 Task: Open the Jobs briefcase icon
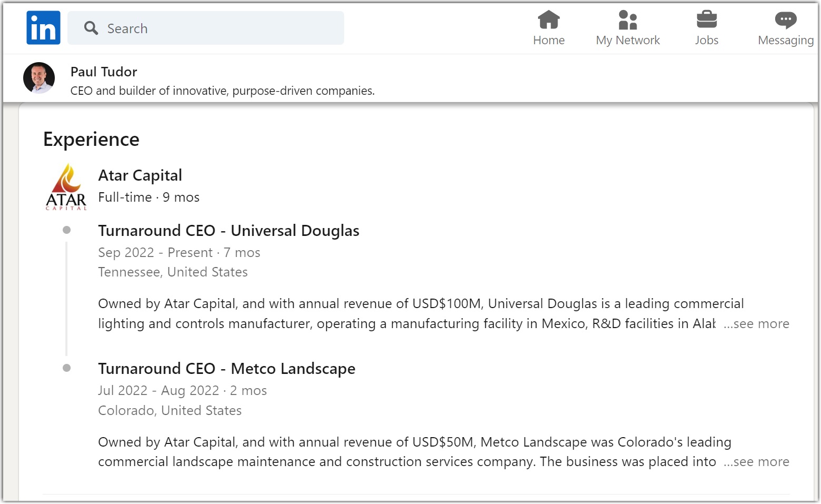pos(707,20)
